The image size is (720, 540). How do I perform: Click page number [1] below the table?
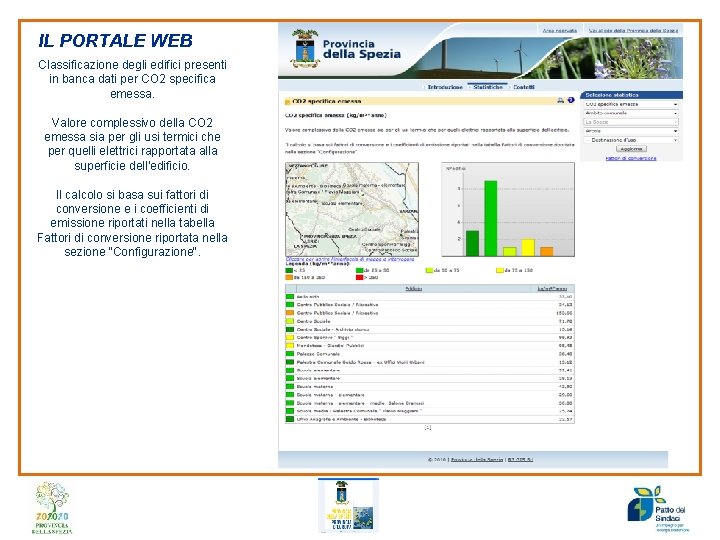[x=428, y=428]
